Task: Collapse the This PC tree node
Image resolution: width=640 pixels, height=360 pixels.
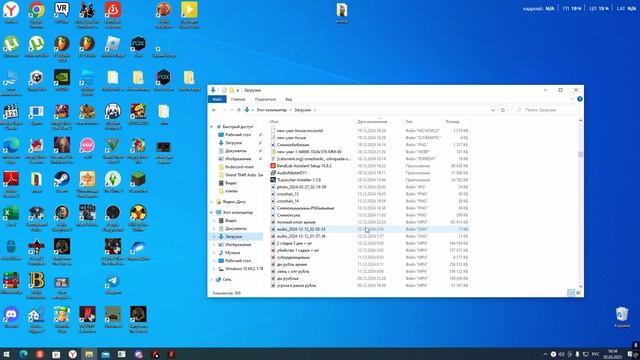Action: coord(211,212)
